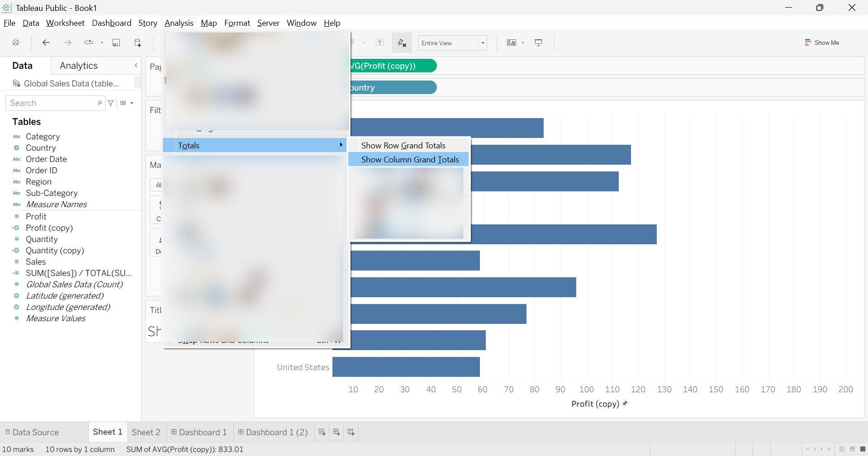Click the Show Me button
Screen dimensions: 868x456
click(x=822, y=43)
